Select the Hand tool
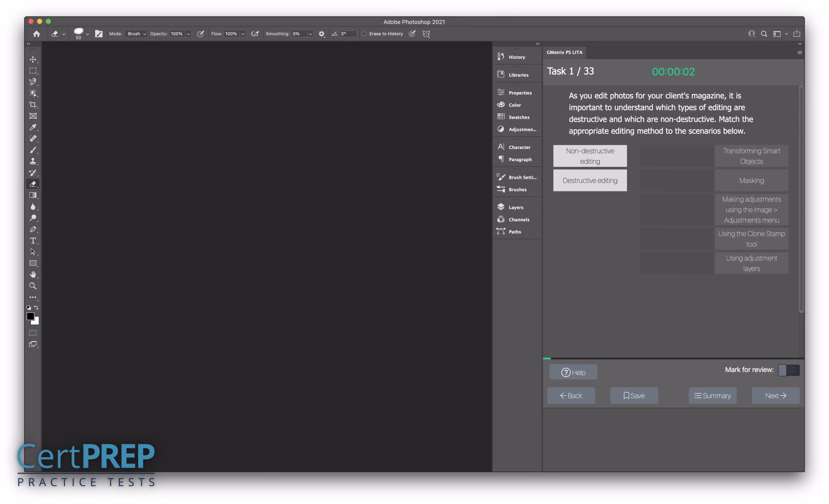The image size is (829, 504). click(x=33, y=275)
